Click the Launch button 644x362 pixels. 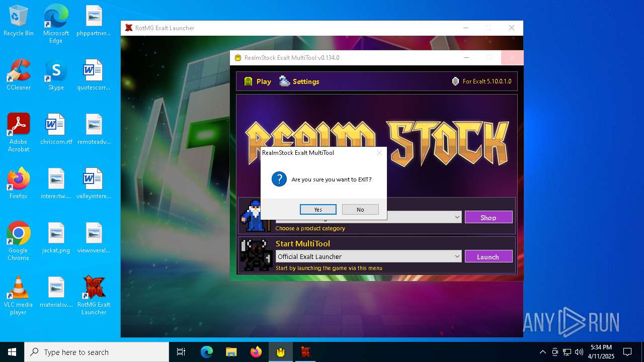tap(489, 256)
